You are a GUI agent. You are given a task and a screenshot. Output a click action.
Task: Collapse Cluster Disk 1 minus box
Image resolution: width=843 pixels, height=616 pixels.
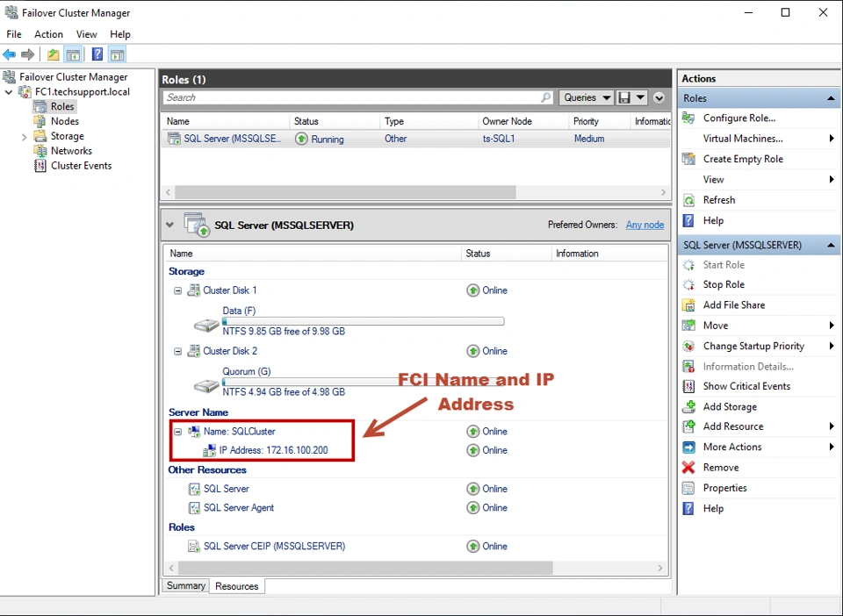click(177, 290)
